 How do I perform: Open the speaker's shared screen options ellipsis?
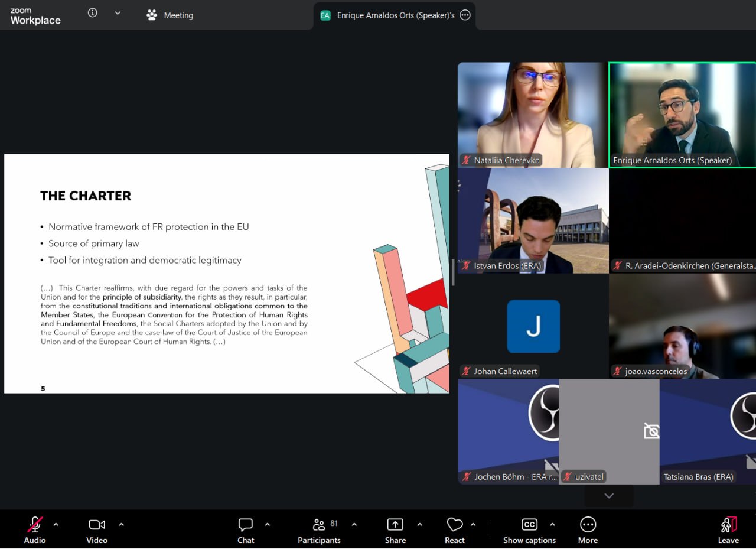coord(465,15)
